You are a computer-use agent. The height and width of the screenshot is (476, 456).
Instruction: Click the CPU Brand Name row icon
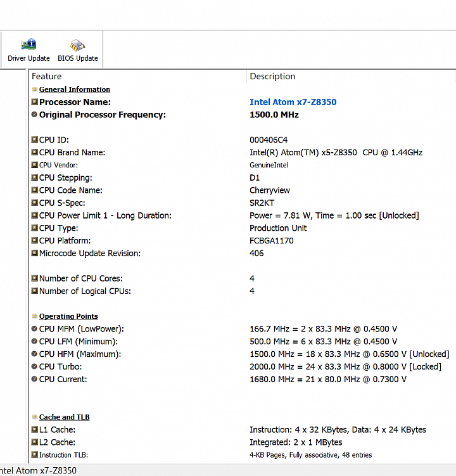[x=35, y=152]
